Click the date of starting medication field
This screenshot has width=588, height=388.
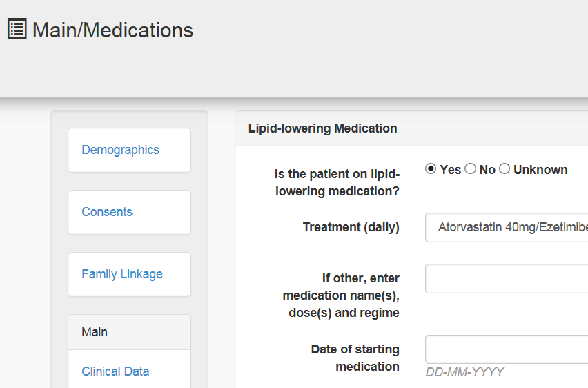[507, 349]
